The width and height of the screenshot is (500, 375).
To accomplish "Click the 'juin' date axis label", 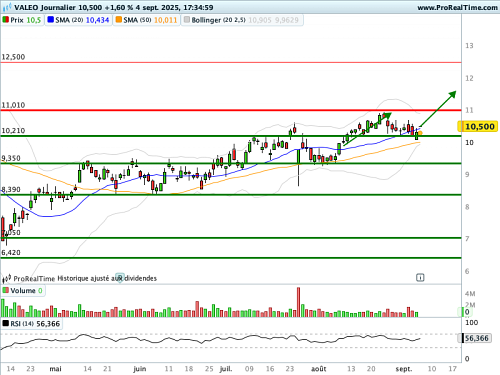I will 140,369.
